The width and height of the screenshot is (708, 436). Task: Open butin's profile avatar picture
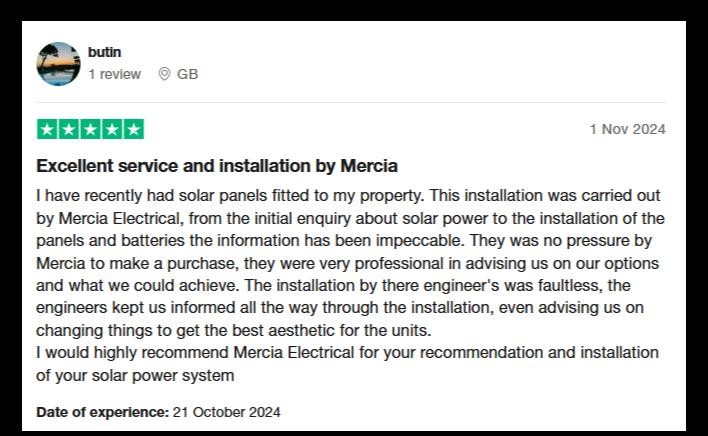[x=58, y=64]
